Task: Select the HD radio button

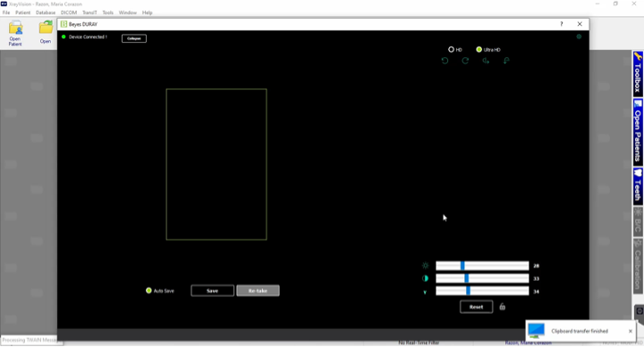Action: (x=451, y=49)
